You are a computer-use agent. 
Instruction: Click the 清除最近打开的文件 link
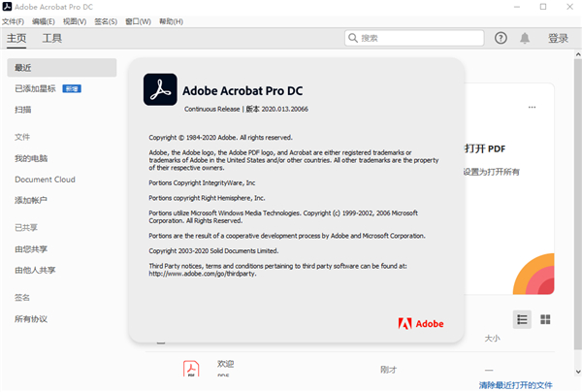click(x=516, y=385)
